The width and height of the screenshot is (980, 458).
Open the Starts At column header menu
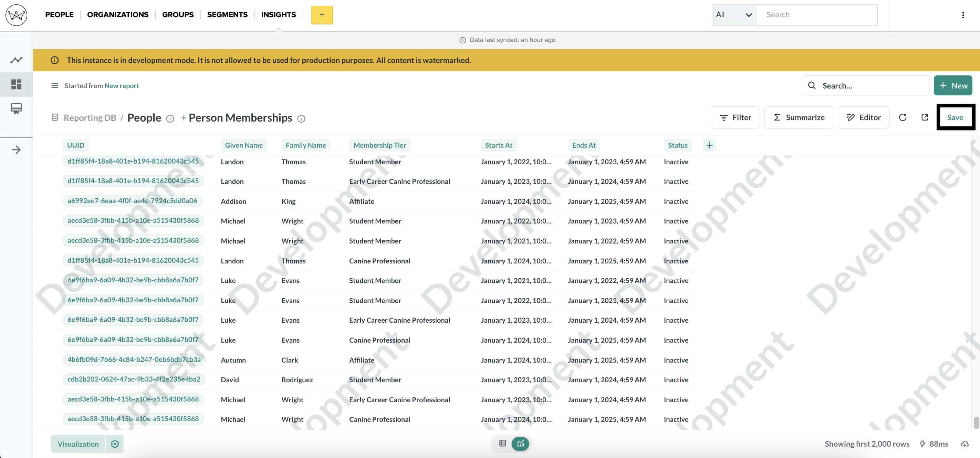point(499,145)
